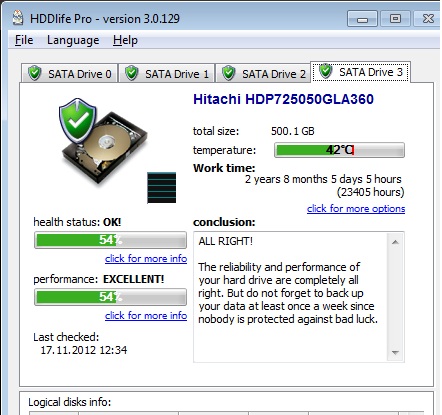This screenshot has height=415, width=442.
Task: Open 'click for more info' under performance
Action: pos(146,315)
